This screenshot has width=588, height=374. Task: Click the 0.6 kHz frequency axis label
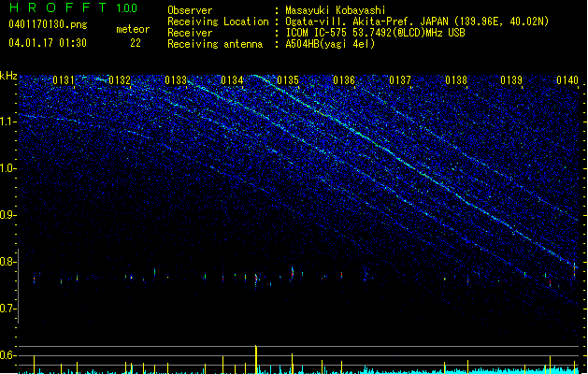(8, 355)
